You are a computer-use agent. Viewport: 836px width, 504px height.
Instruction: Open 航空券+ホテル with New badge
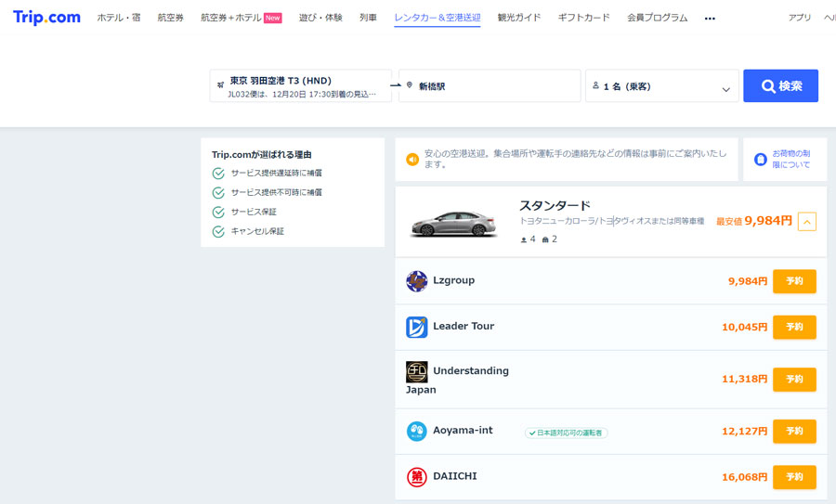pyautogui.click(x=241, y=18)
